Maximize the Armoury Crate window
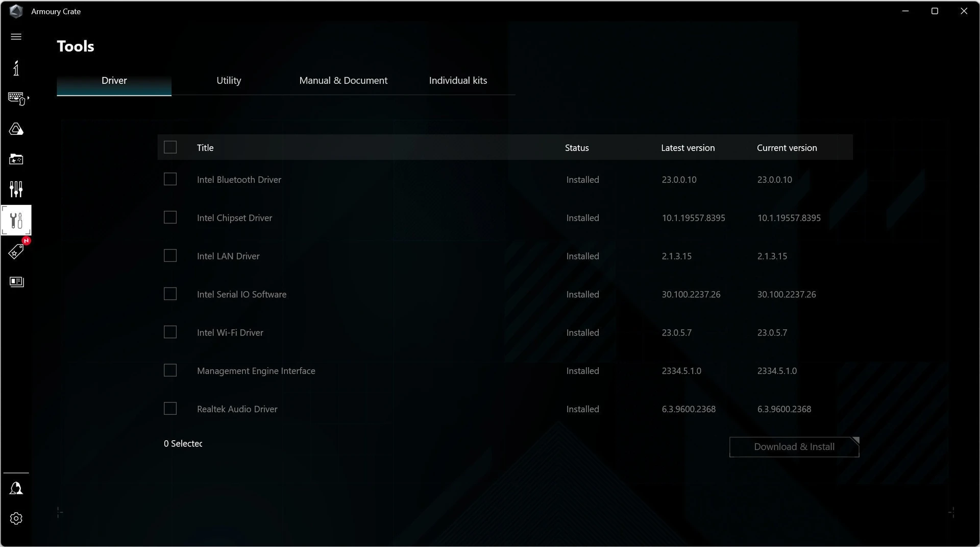 935,11
